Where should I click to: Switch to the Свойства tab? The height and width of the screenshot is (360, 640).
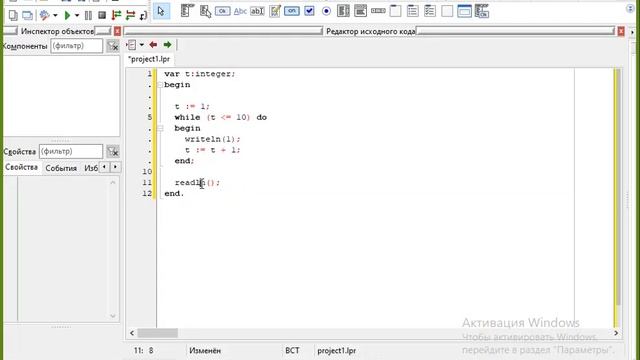(22, 167)
